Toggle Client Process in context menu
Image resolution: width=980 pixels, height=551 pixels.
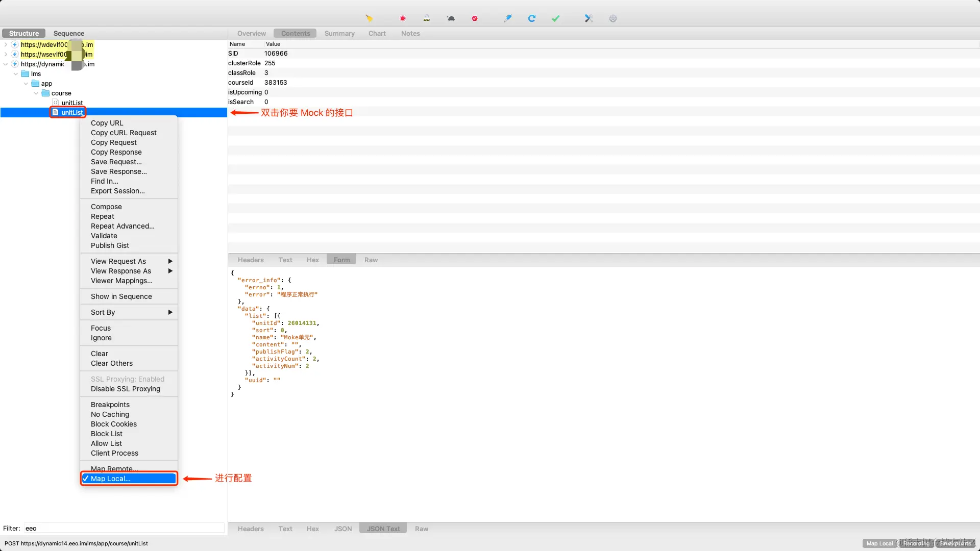coord(129,453)
